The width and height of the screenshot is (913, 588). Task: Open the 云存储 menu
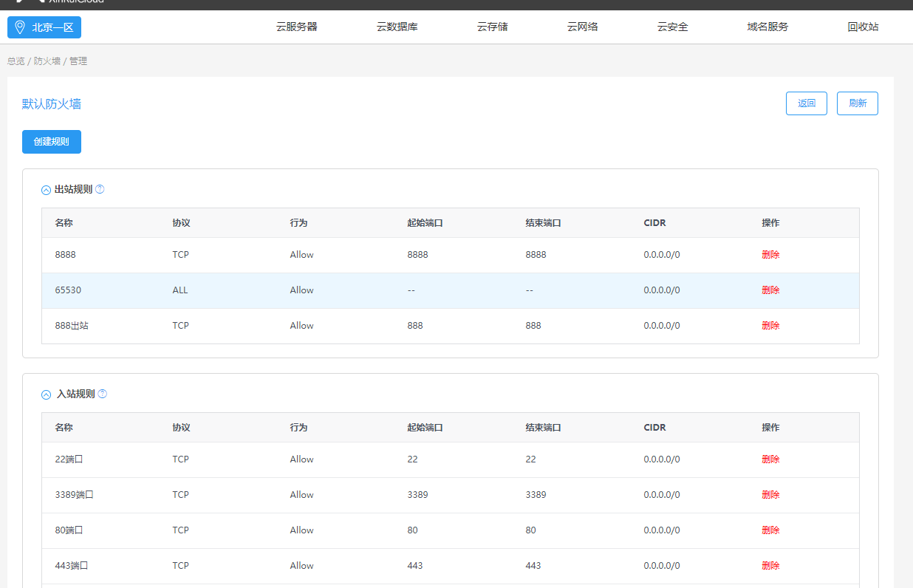pyautogui.click(x=493, y=27)
